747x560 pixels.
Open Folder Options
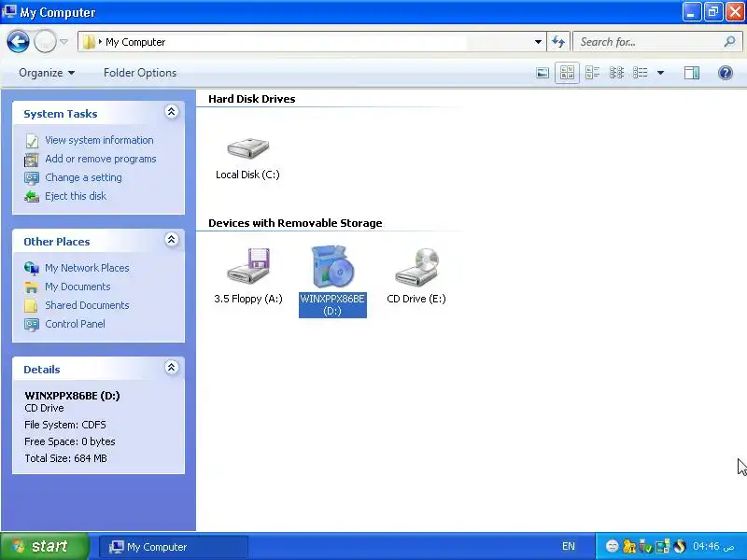tap(140, 73)
